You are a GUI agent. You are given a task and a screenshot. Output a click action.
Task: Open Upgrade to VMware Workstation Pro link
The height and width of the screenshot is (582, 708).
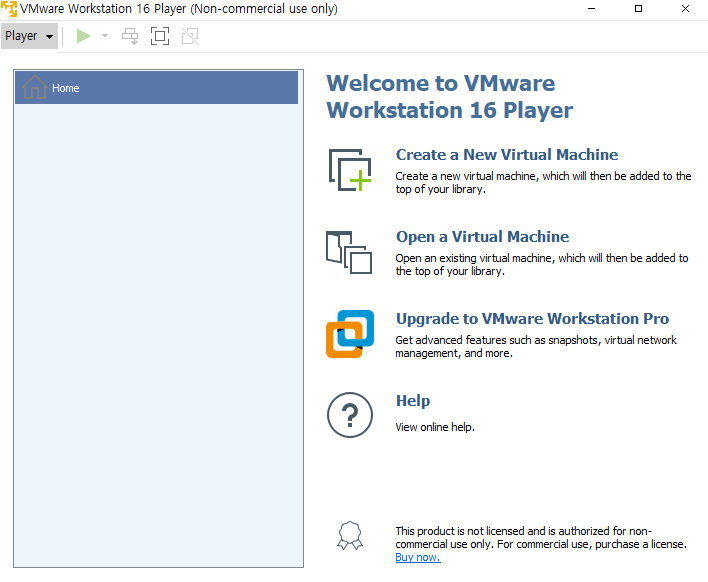[x=532, y=319]
